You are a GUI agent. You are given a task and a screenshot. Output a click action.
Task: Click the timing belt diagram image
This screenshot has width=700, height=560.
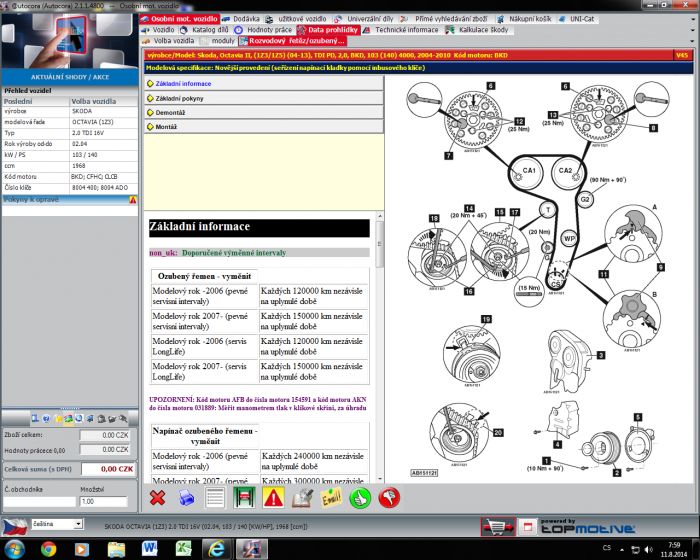(539, 280)
